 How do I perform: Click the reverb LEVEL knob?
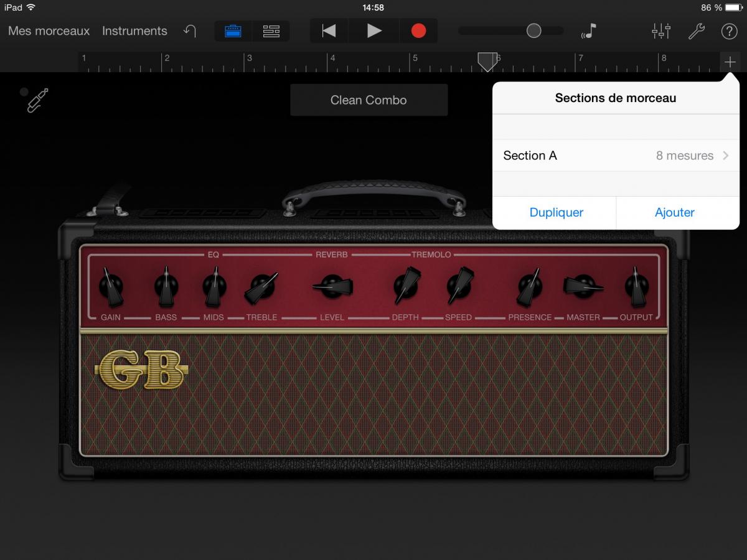tap(332, 286)
